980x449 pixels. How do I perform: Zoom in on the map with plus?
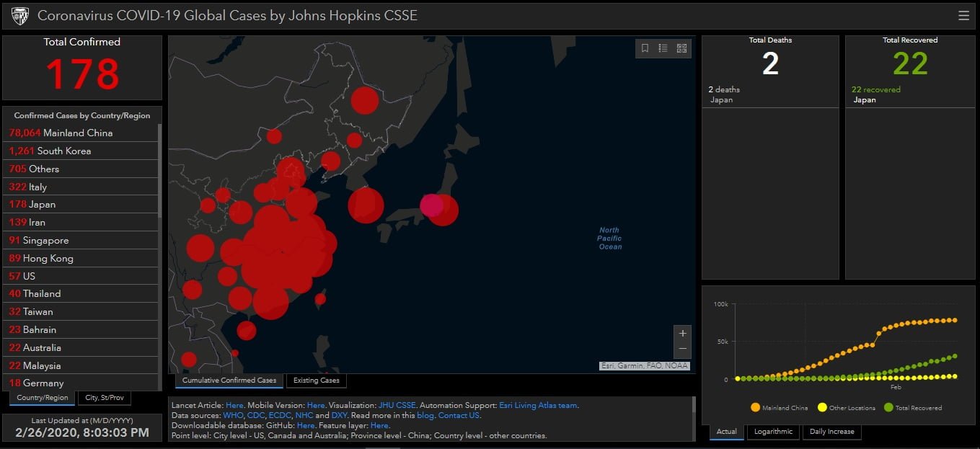pos(682,334)
